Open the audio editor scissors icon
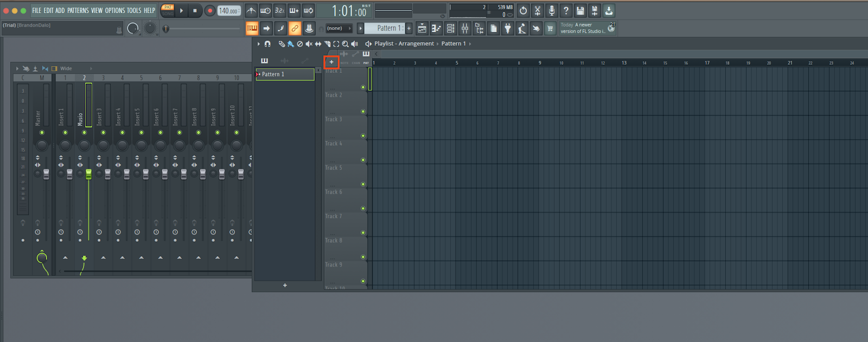 click(x=538, y=10)
